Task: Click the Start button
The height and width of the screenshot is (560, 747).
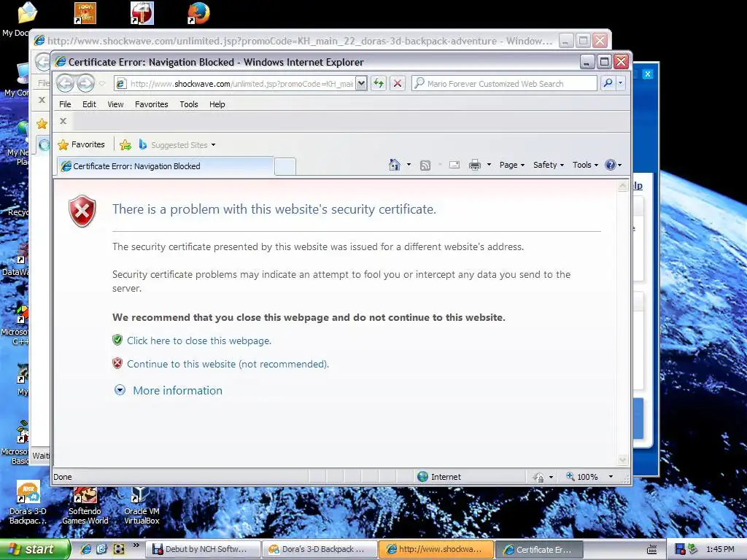Action: [x=34, y=549]
